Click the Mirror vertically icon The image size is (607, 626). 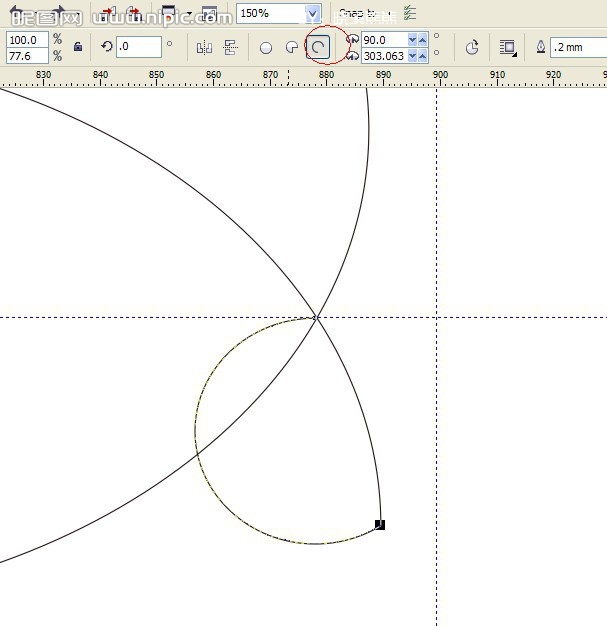pyautogui.click(x=230, y=48)
